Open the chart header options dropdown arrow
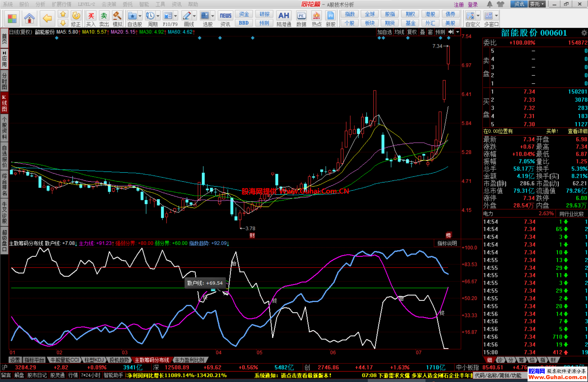 tap(458, 32)
